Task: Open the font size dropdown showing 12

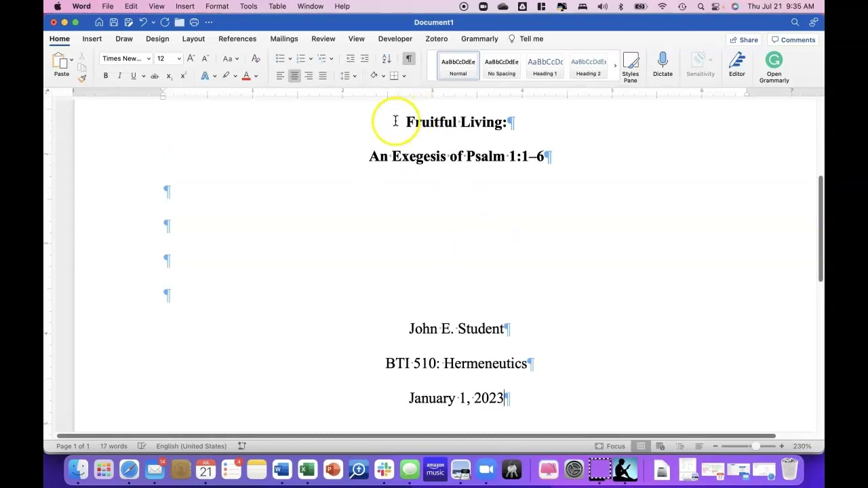Action: pyautogui.click(x=179, y=59)
